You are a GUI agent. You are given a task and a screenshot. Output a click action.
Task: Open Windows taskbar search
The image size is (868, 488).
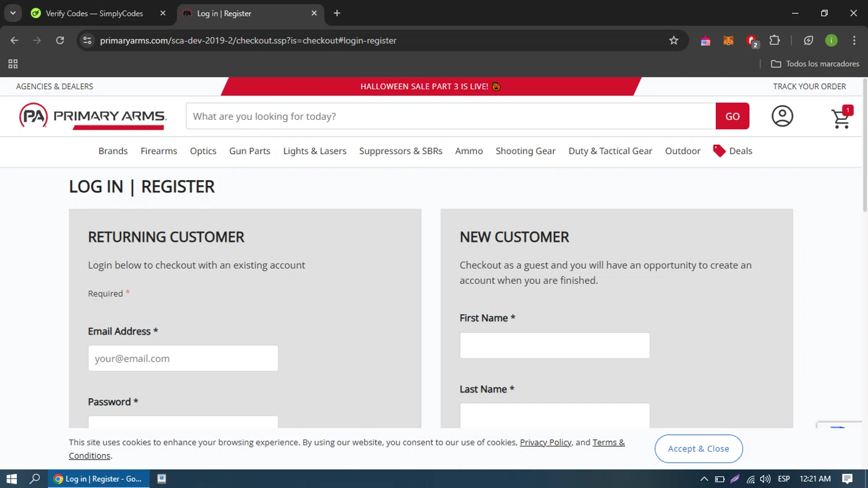35,479
